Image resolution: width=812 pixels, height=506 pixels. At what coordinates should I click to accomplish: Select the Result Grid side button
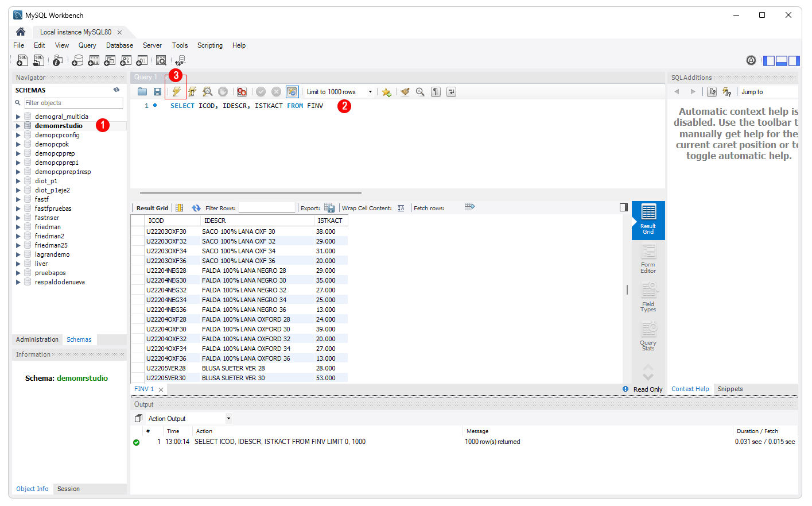pyautogui.click(x=648, y=221)
